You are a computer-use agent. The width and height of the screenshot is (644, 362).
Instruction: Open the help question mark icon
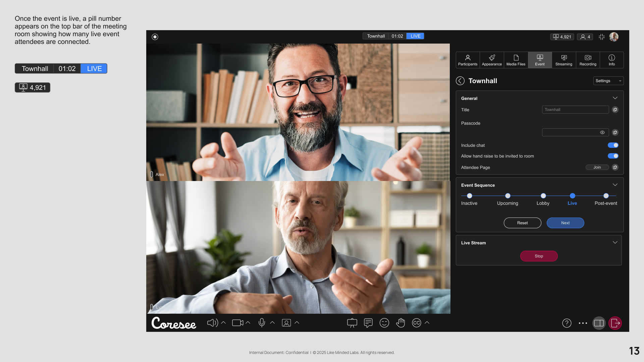[x=567, y=323]
